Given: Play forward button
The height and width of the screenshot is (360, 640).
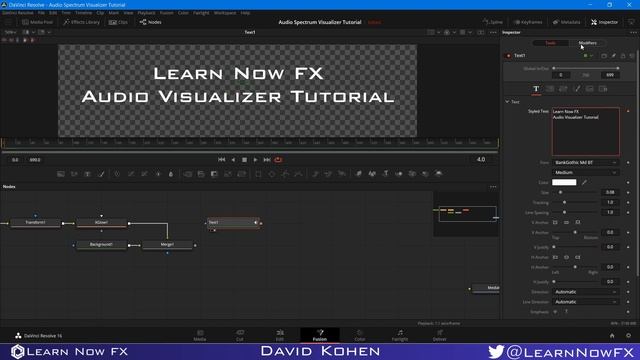Looking at the screenshot, I should click(x=256, y=160).
